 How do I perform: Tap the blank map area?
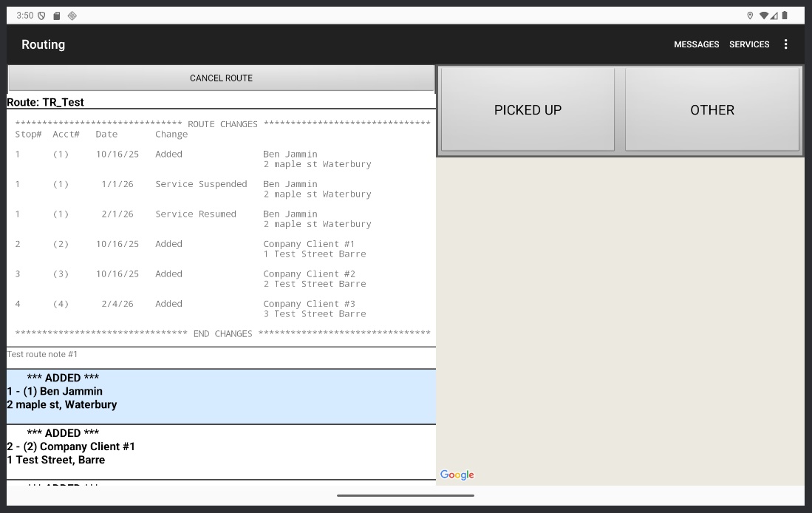pyautogui.click(x=620, y=310)
